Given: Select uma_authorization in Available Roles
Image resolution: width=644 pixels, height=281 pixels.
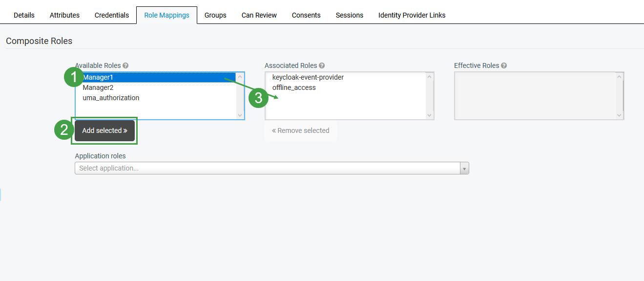Looking at the screenshot, I should click(x=111, y=98).
